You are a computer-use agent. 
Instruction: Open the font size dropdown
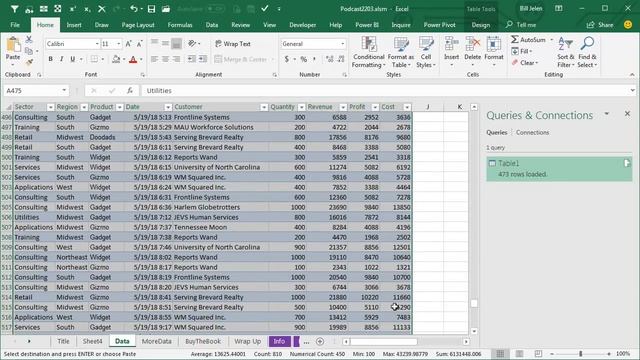119,44
